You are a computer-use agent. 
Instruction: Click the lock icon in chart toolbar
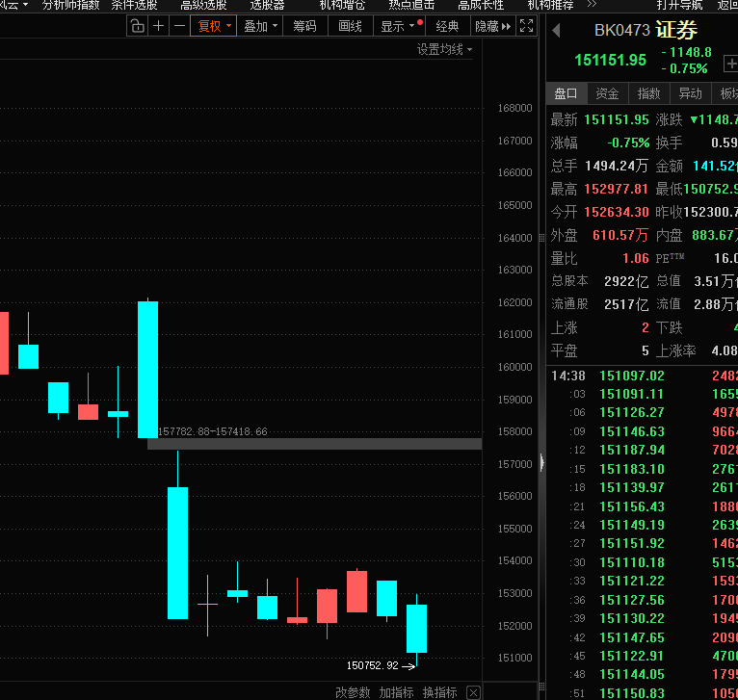click(138, 26)
